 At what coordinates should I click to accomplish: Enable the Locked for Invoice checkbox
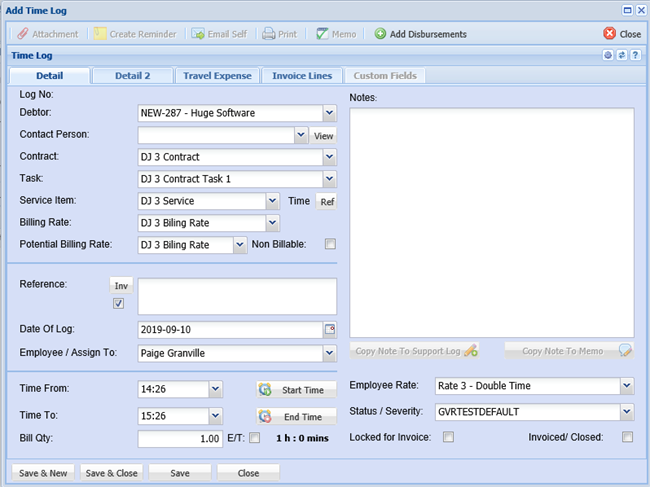click(x=448, y=437)
